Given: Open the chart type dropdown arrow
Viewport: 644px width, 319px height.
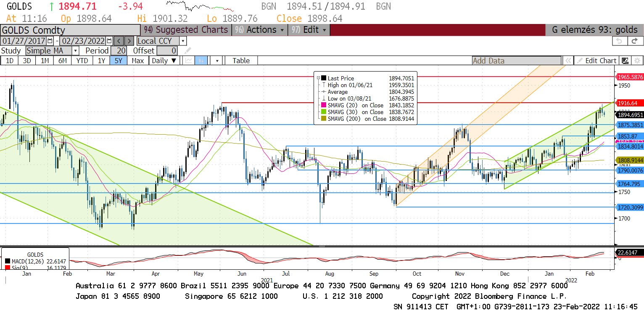Looking at the screenshot, I should (x=217, y=61).
